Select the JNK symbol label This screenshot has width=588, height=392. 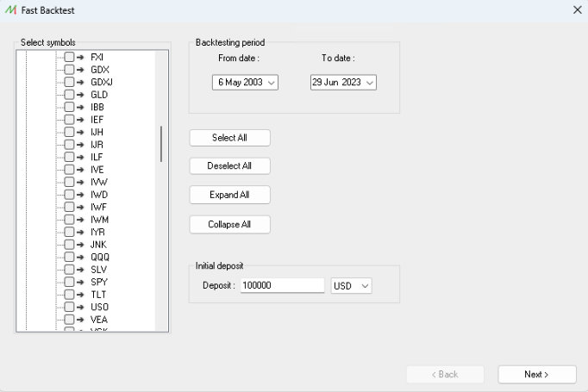pos(98,245)
